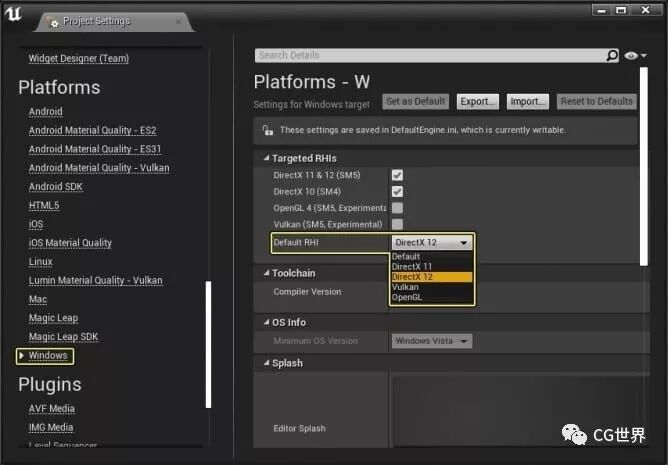Collapse the Targeted RHIs section
The image size is (668, 465).
click(x=266, y=158)
